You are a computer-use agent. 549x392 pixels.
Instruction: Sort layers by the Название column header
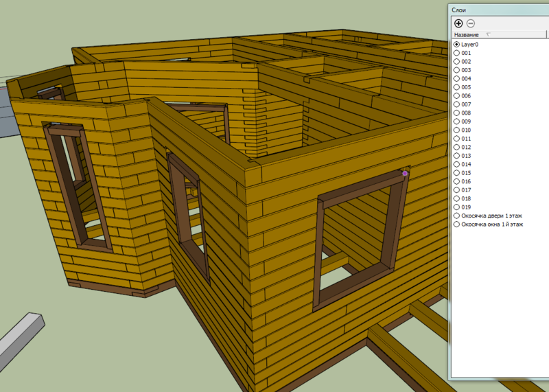pos(467,34)
